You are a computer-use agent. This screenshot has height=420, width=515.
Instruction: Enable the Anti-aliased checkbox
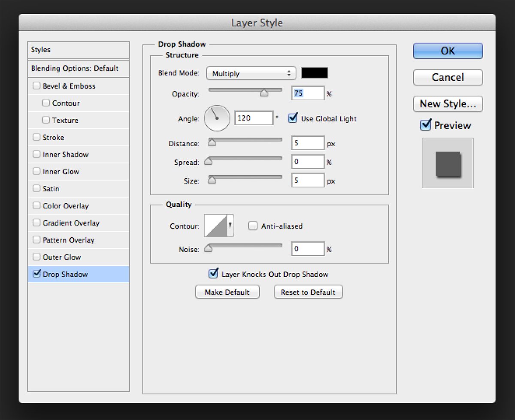(x=253, y=226)
